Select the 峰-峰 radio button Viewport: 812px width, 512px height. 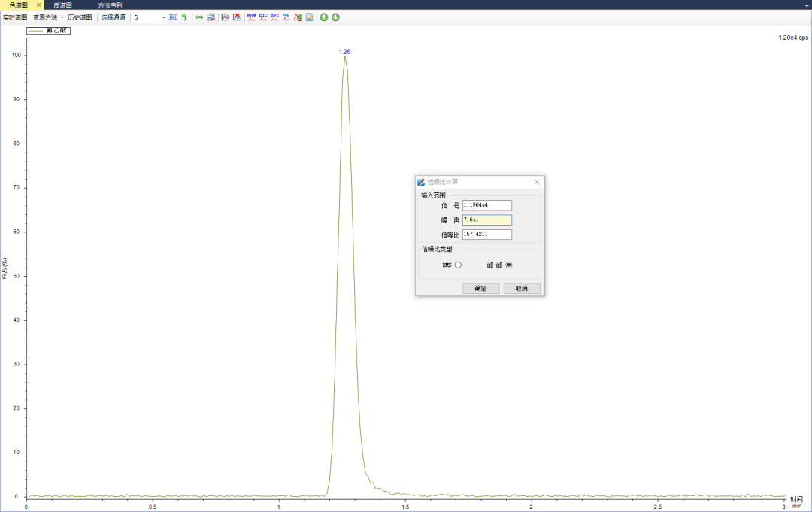pos(509,265)
